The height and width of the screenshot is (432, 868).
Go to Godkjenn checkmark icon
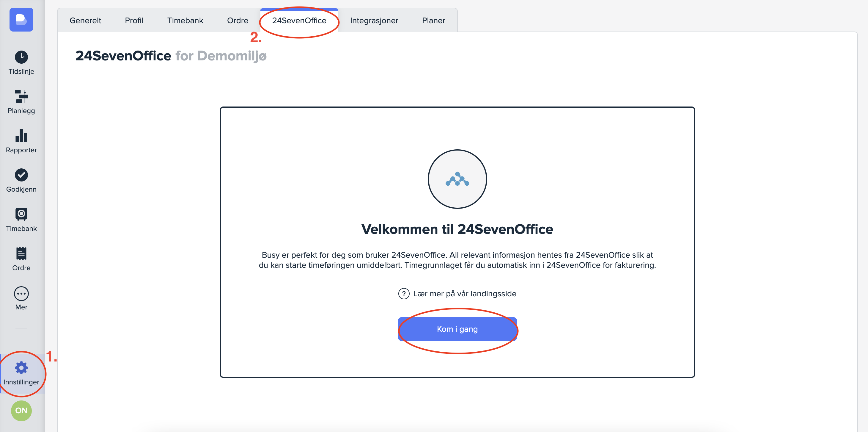click(x=21, y=175)
